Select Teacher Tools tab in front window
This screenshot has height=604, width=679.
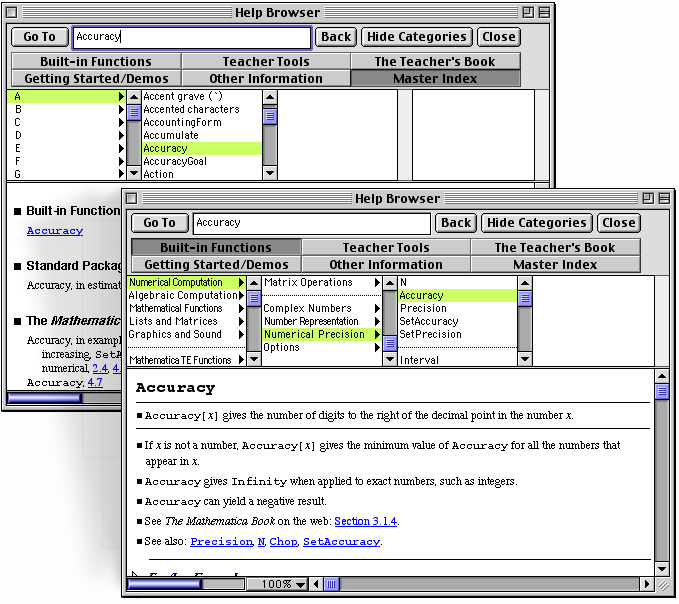[x=386, y=247]
